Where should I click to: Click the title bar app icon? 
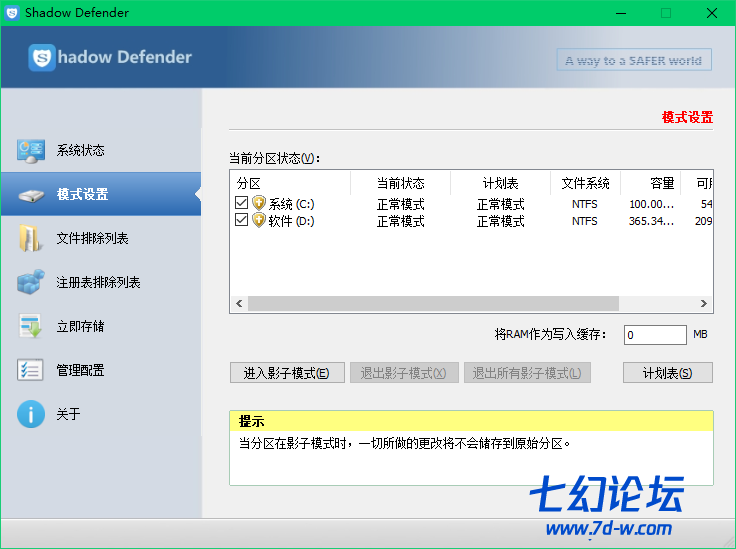[12, 13]
